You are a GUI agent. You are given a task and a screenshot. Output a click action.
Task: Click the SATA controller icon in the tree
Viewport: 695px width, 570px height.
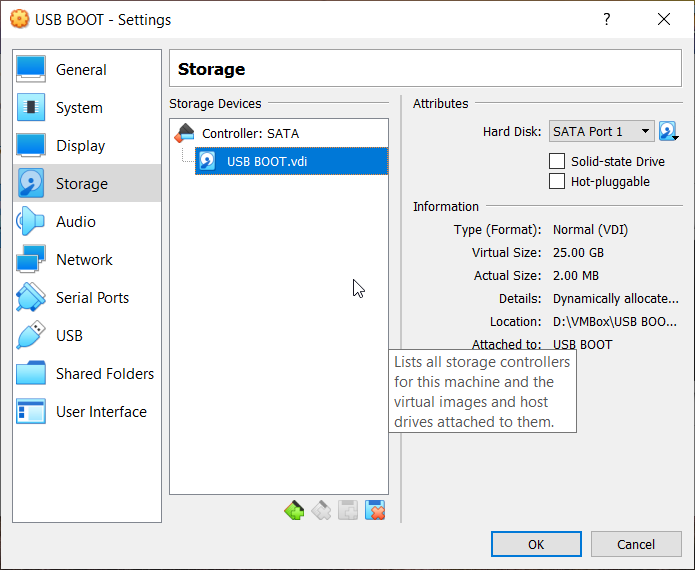pos(185,133)
